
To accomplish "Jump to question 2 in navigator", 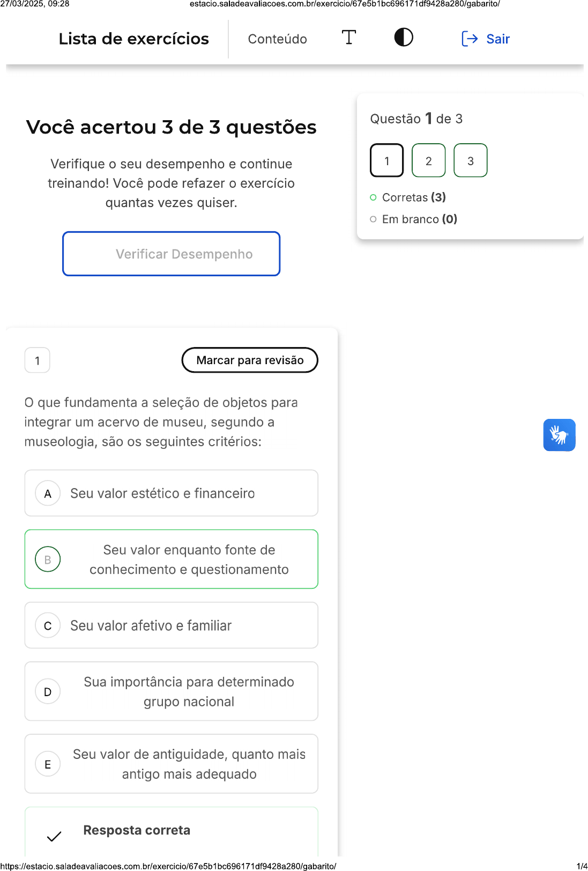I will [428, 160].
